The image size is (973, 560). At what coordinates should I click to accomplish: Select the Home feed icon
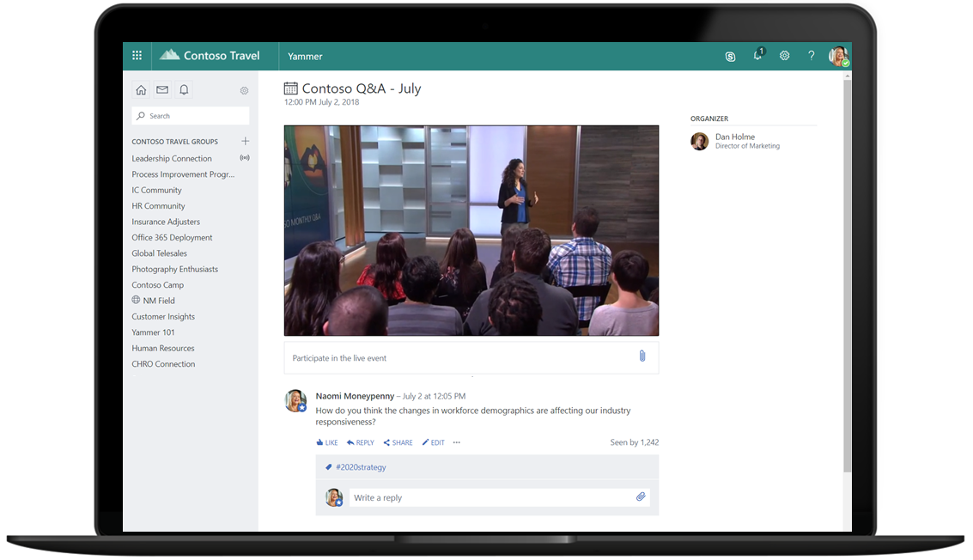pyautogui.click(x=141, y=89)
